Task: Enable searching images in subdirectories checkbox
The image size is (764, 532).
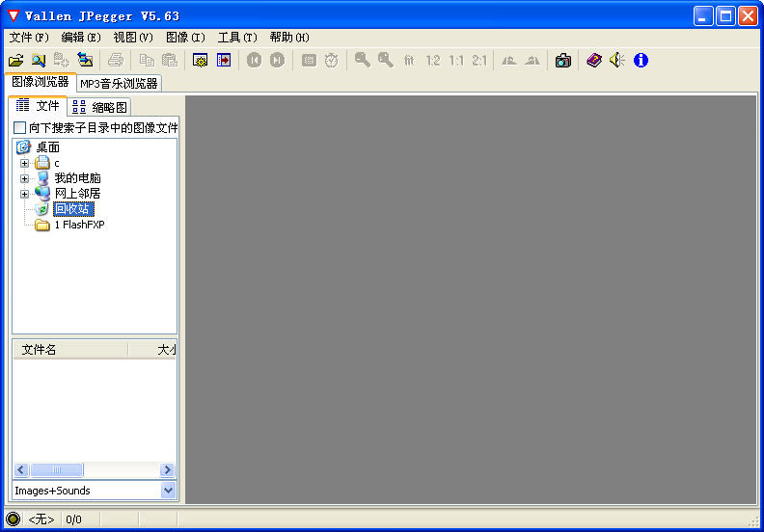Action: click(20, 128)
